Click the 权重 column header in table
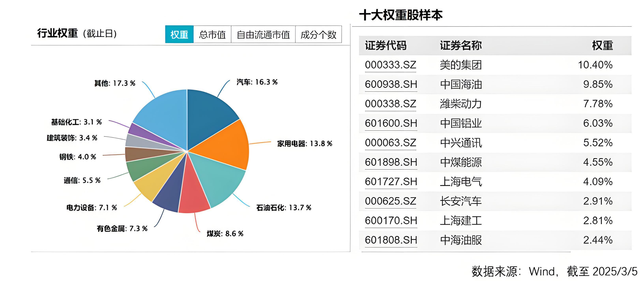 [603, 46]
